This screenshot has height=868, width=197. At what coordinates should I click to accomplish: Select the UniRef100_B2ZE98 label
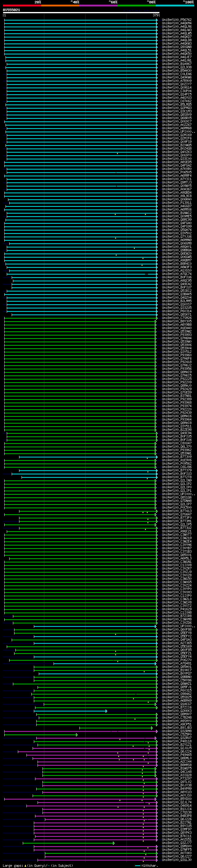click(177, 430)
